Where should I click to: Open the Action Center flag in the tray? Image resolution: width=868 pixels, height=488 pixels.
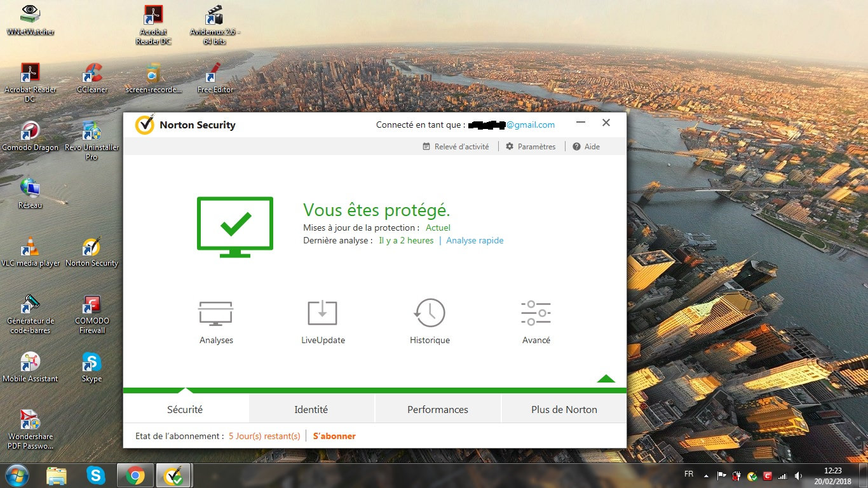[x=722, y=475]
